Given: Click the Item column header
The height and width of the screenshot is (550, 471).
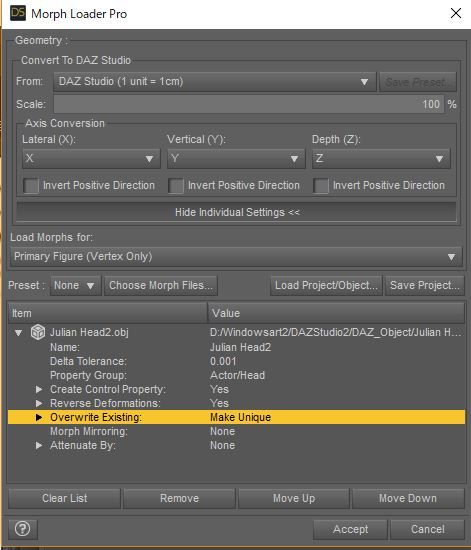Looking at the screenshot, I should pos(108,313).
